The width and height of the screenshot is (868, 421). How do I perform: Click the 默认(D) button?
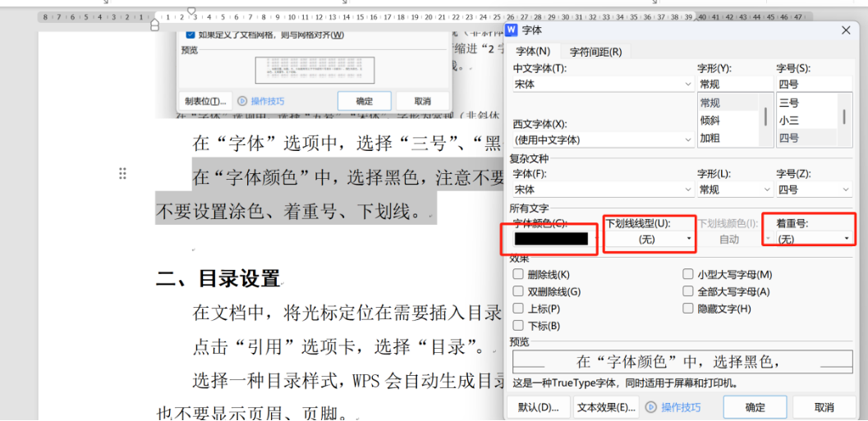point(539,408)
